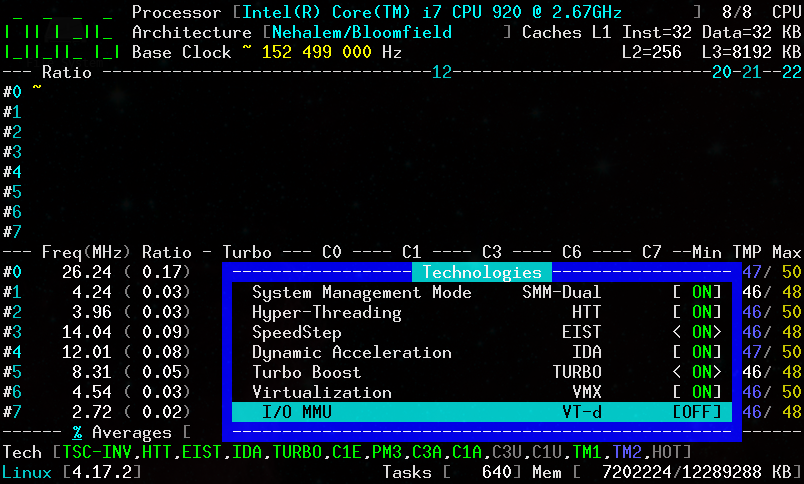Toggle SpeedStep EIST ON setting
Screen dimensions: 804x484
click(697, 332)
